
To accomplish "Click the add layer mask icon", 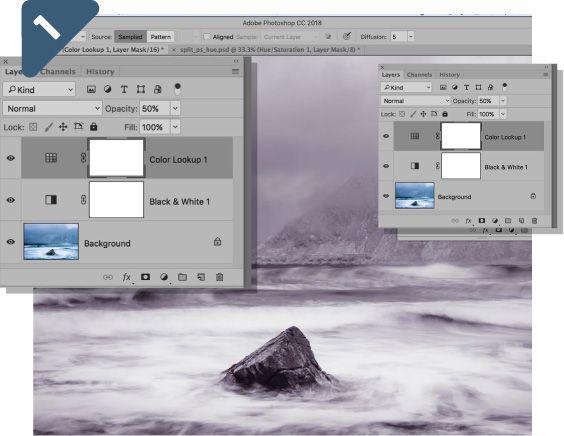I will tap(145, 277).
